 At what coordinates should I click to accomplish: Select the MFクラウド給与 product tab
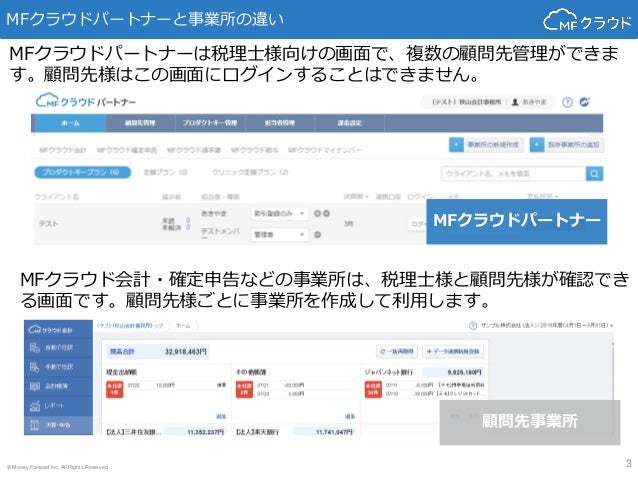click(x=254, y=150)
